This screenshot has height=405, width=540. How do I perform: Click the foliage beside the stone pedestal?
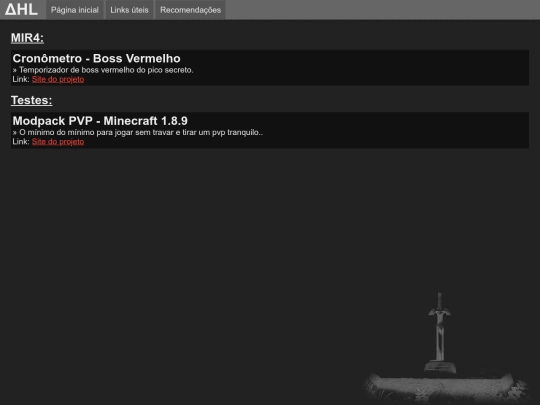[519, 389]
